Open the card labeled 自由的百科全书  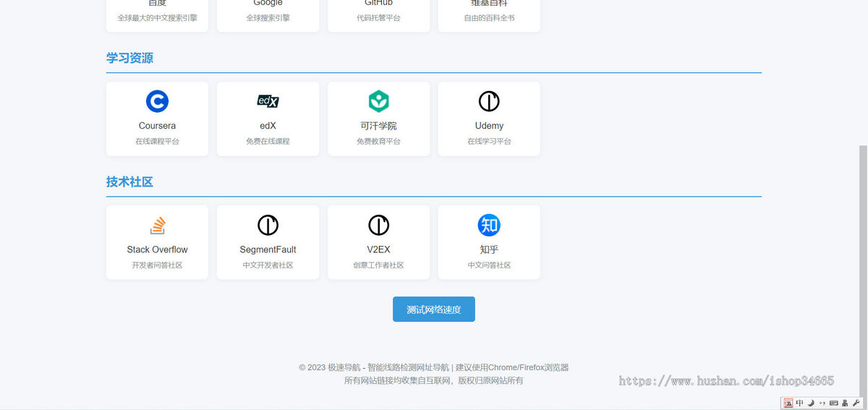pos(489,16)
